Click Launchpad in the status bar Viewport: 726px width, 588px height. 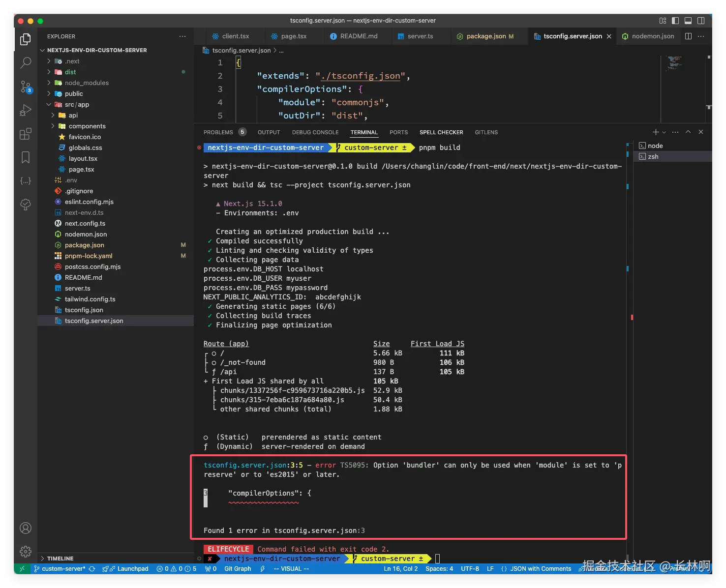coord(125,569)
